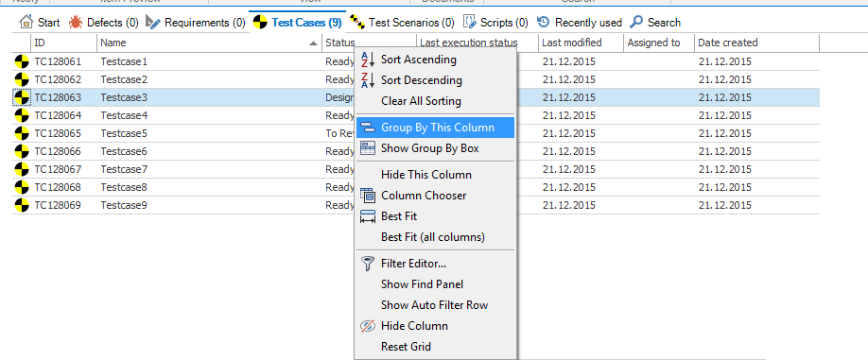Click the Name column sort arrow
Screen dimensions: 868x360
[314, 43]
